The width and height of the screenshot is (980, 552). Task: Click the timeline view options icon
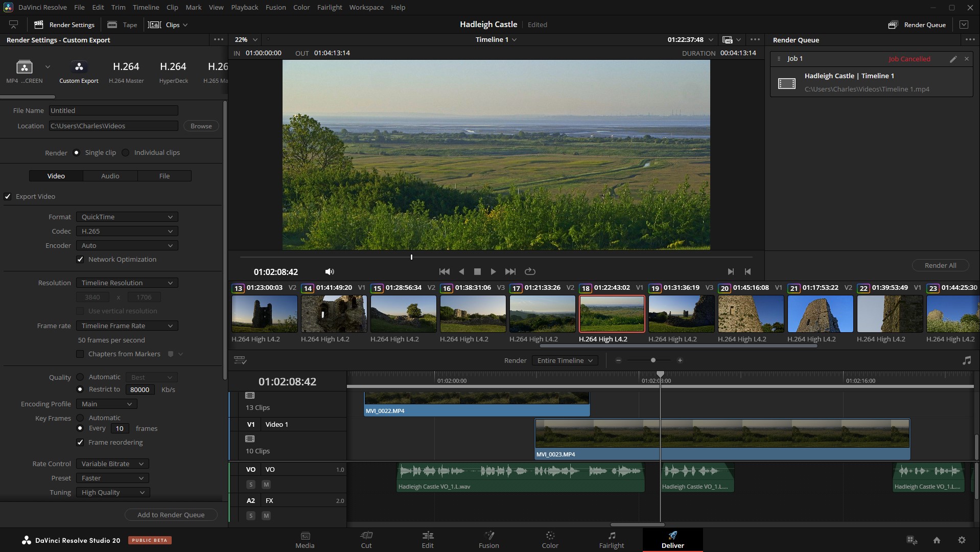240,360
